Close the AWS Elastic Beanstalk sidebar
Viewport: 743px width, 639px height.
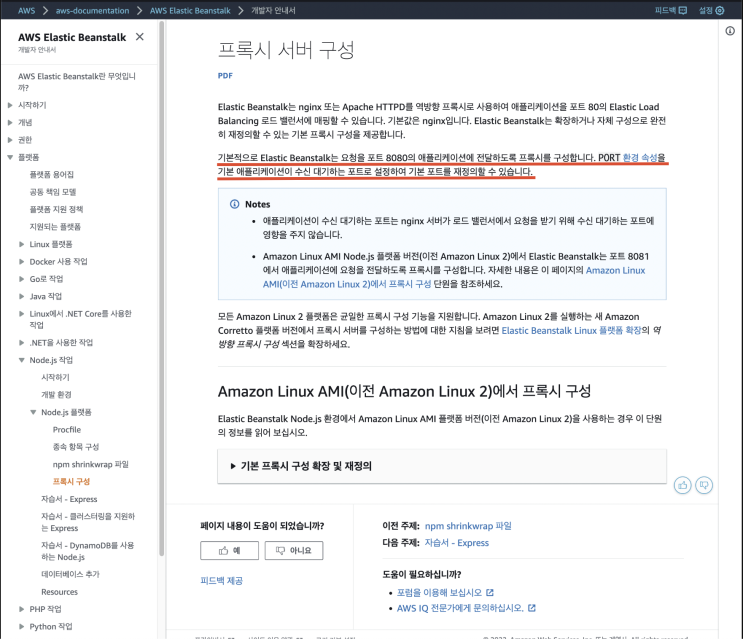(139, 37)
